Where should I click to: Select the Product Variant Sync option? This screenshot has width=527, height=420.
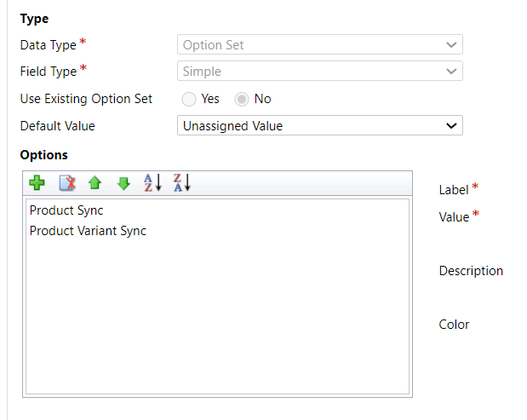click(x=88, y=230)
